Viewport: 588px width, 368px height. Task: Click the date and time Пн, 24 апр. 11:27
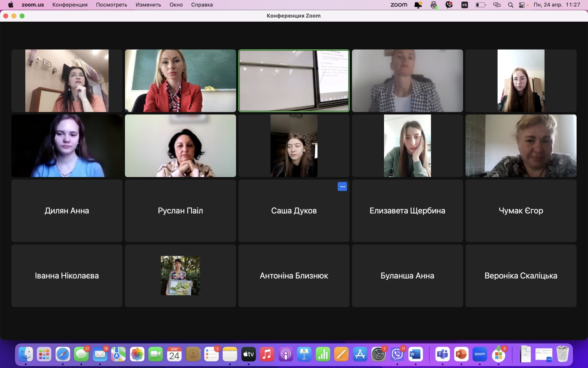tap(557, 5)
